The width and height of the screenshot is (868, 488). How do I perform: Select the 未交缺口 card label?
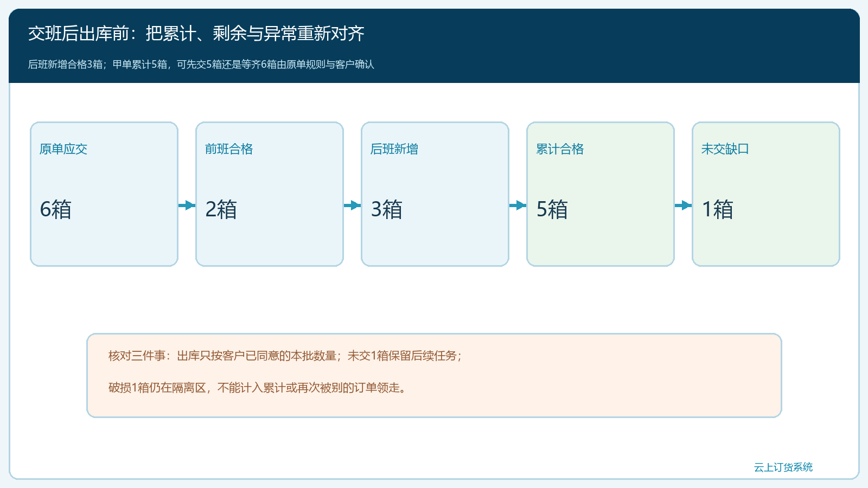point(725,149)
